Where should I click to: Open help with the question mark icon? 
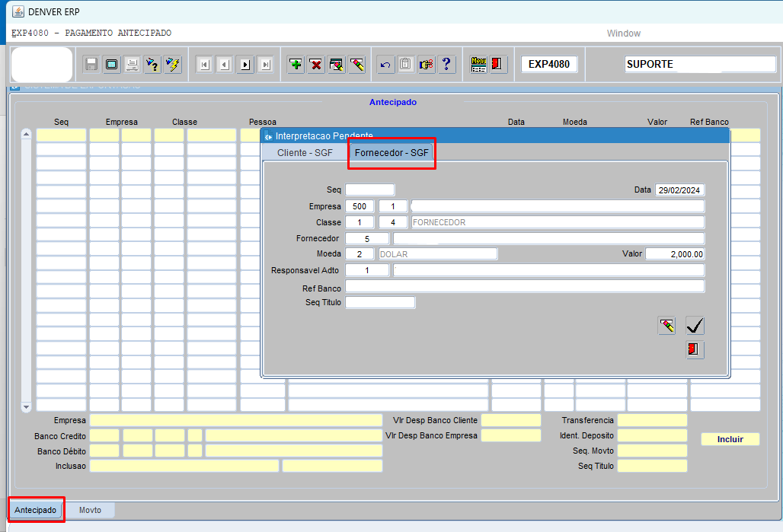click(446, 65)
